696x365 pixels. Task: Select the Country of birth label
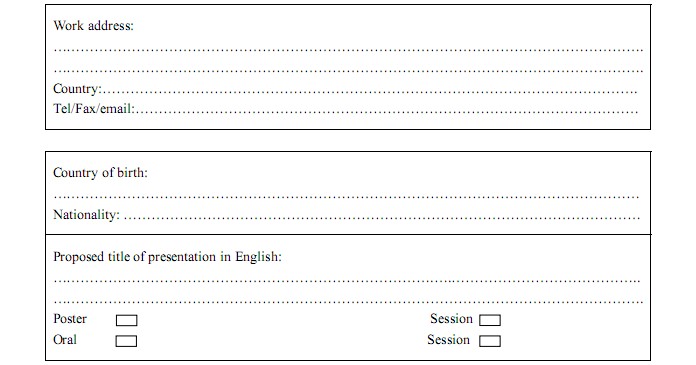tap(100, 173)
